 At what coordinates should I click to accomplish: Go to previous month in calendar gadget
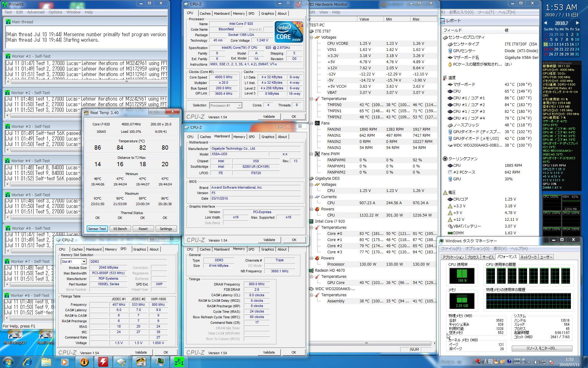545,23
